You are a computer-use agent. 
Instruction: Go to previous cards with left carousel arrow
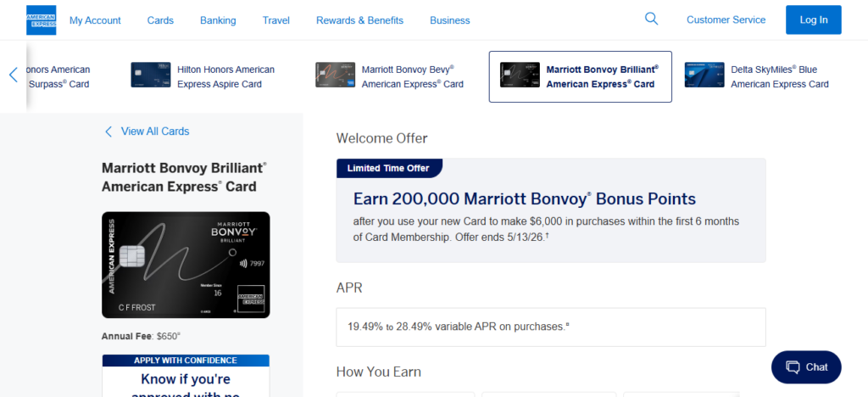14,75
